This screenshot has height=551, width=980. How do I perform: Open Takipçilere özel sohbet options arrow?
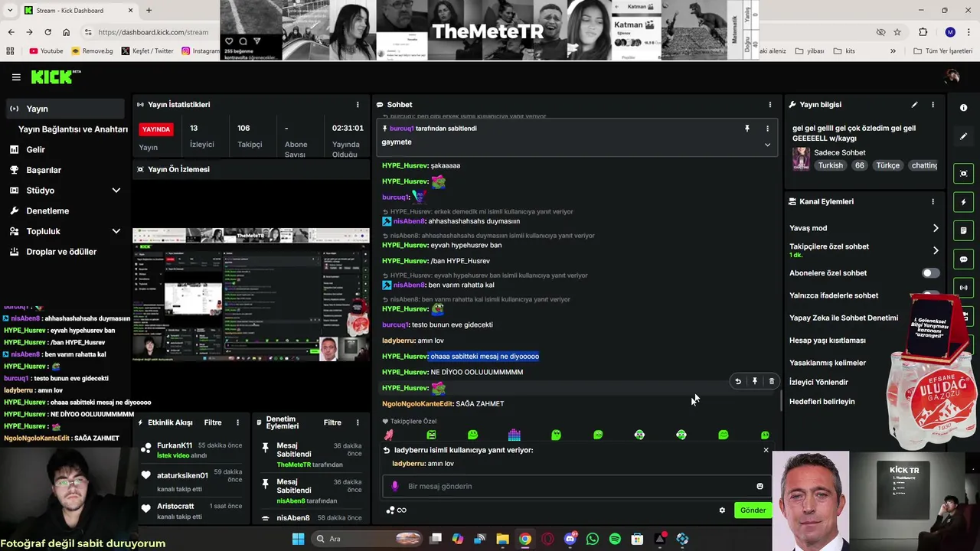[935, 250]
